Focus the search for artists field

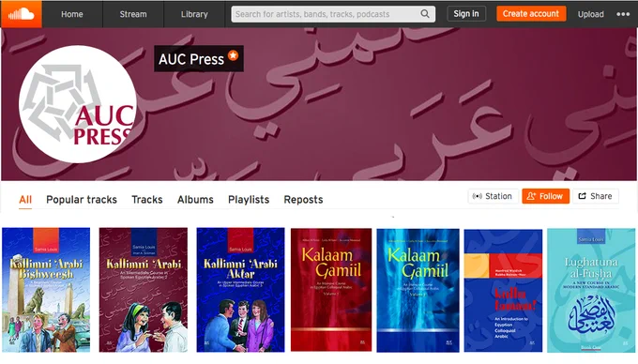[x=333, y=14]
